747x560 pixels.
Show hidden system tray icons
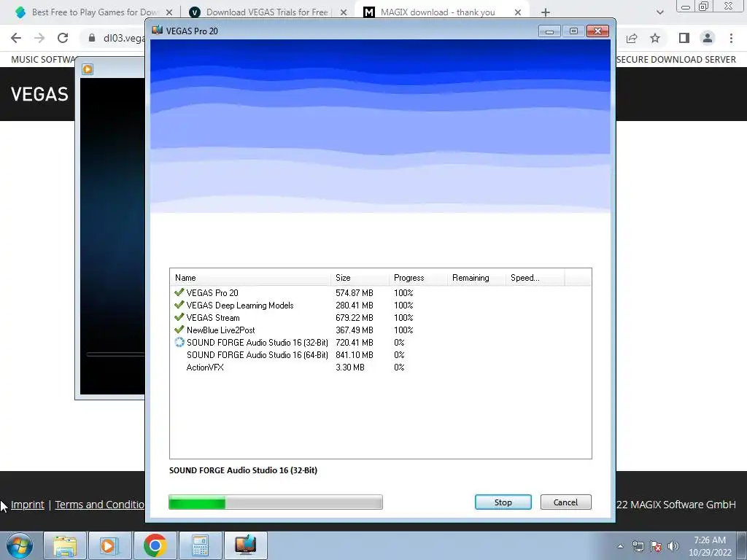point(620,546)
